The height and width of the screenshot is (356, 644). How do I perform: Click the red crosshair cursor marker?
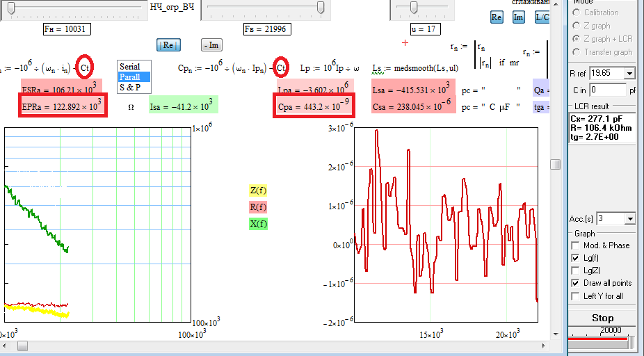tap(405, 42)
